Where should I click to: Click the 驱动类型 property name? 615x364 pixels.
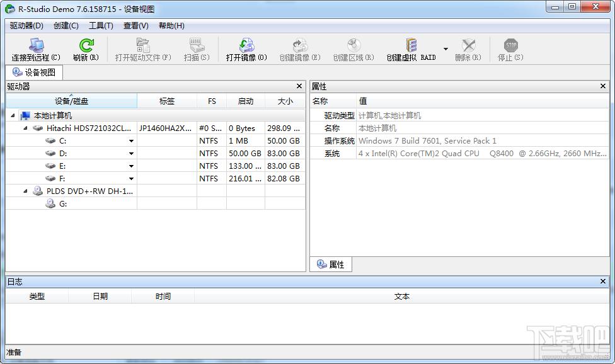pos(339,116)
